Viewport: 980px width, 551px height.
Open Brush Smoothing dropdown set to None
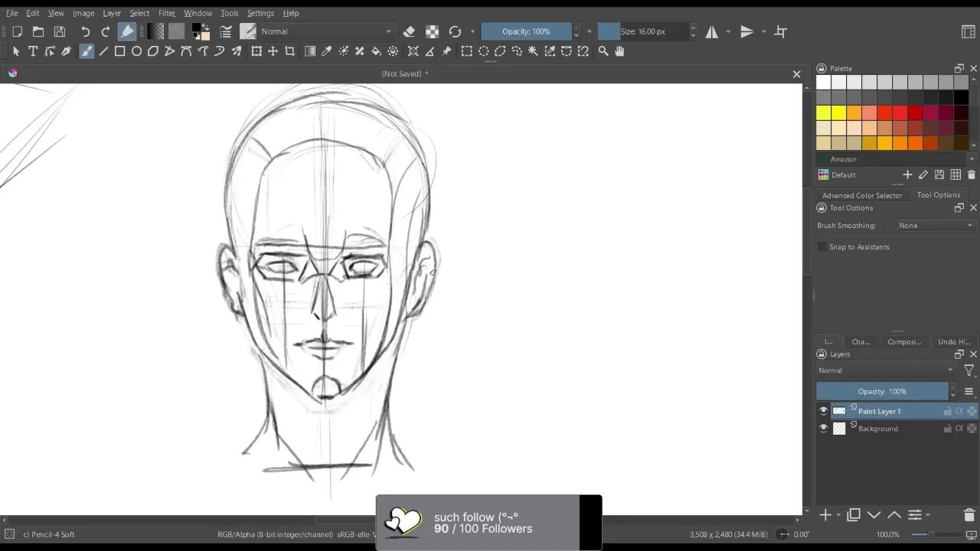pos(936,226)
